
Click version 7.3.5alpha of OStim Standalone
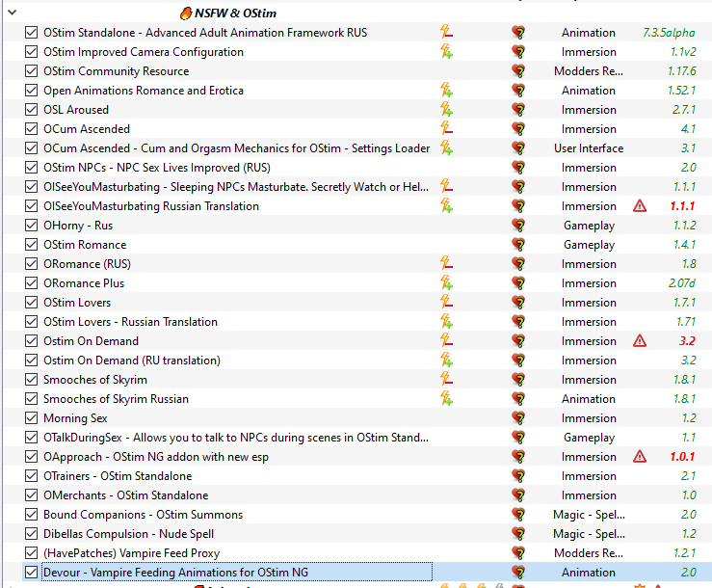[x=669, y=32]
